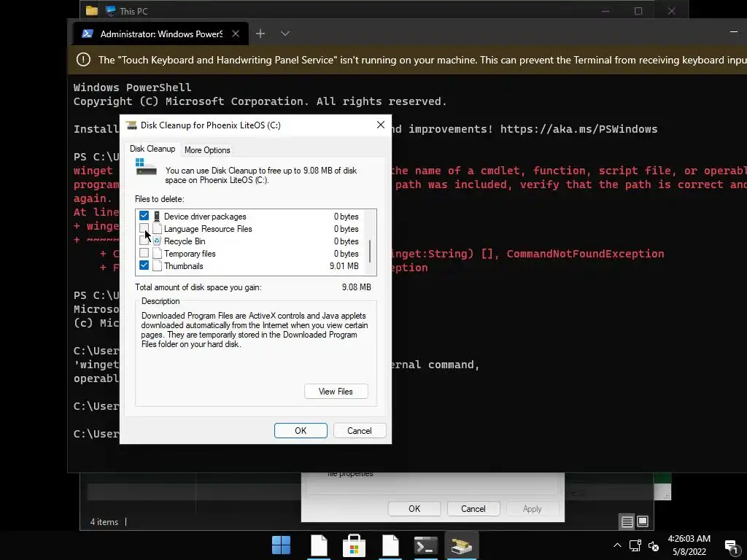
Task: Click the Thumbnails file icon
Action: (x=157, y=265)
